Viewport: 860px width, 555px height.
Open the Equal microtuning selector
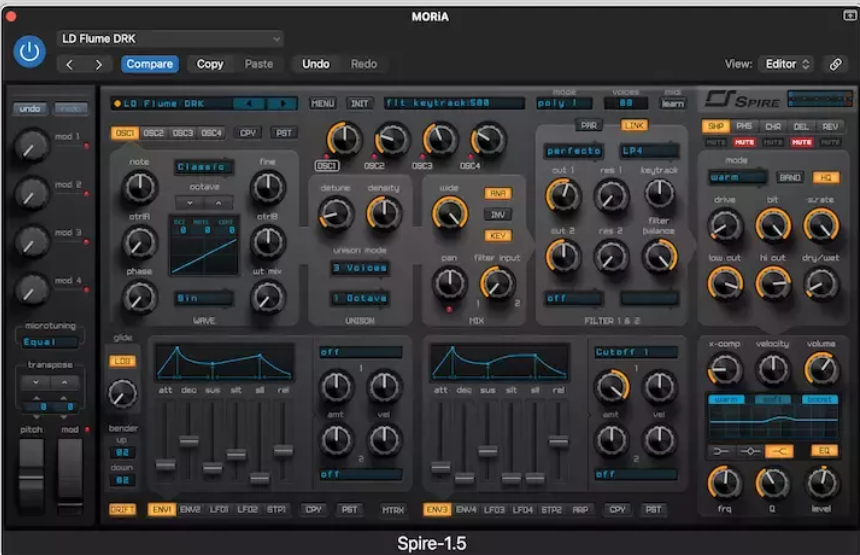point(49,342)
